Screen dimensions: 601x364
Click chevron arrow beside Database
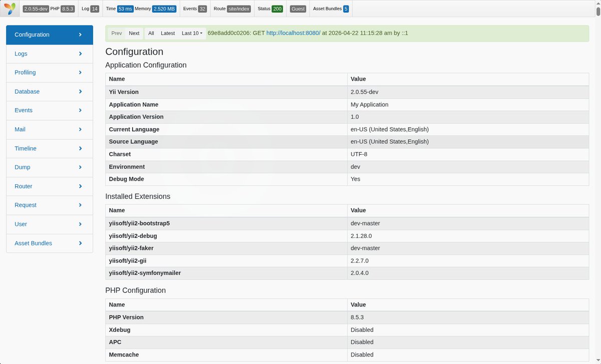pyautogui.click(x=80, y=92)
